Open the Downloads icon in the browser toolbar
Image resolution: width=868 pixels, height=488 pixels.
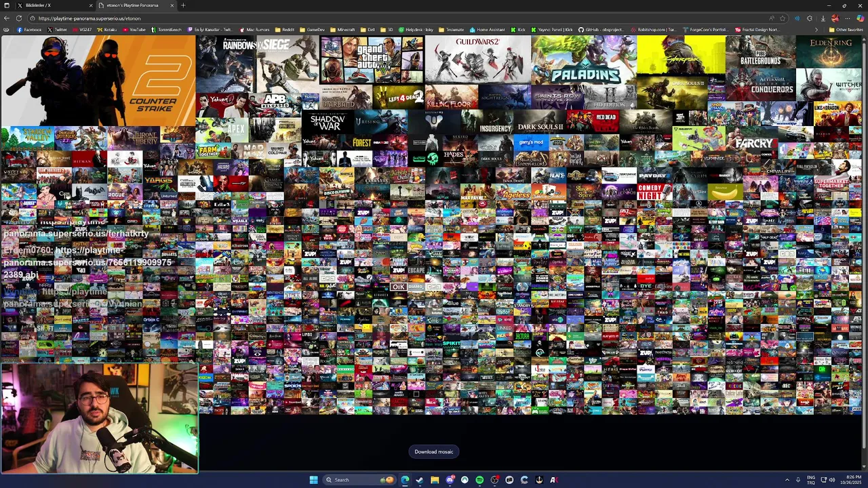(x=823, y=18)
